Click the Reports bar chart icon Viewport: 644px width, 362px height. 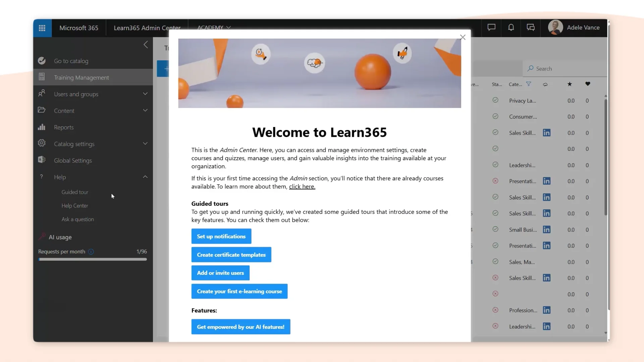pyautogui.click(x=42, y=127)
